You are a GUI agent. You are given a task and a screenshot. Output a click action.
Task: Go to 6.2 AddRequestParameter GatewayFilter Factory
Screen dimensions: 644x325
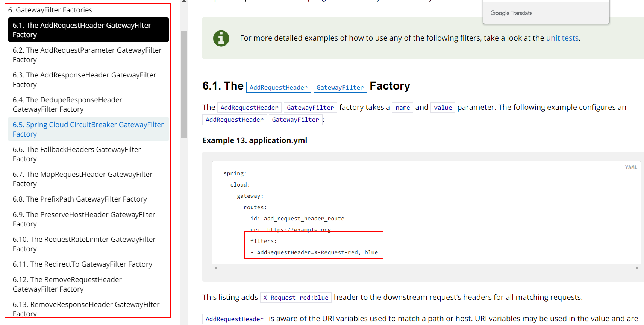coord(88,55)
